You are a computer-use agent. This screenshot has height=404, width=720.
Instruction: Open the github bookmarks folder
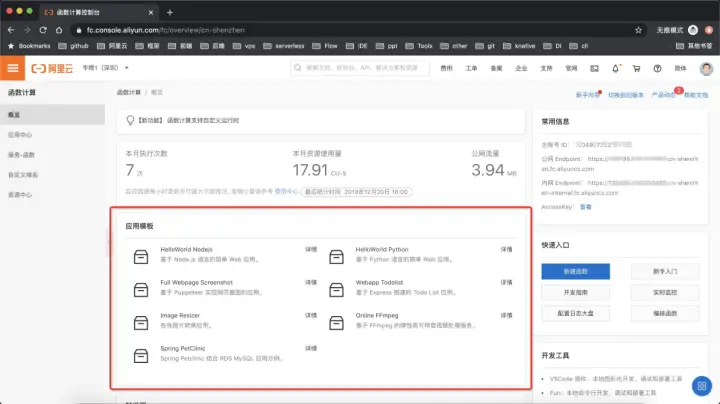[x=73, y=46]
